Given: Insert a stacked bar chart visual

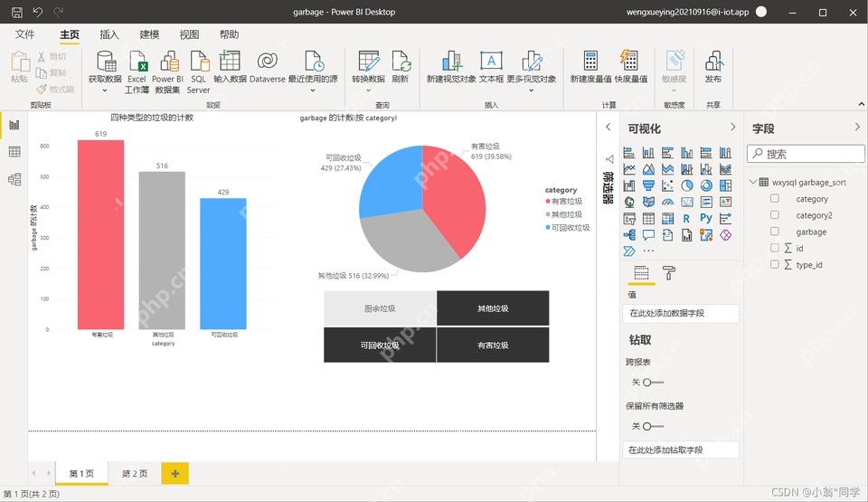Looking at the screenshot, I should pyautogui.click(x=629, y=152).
